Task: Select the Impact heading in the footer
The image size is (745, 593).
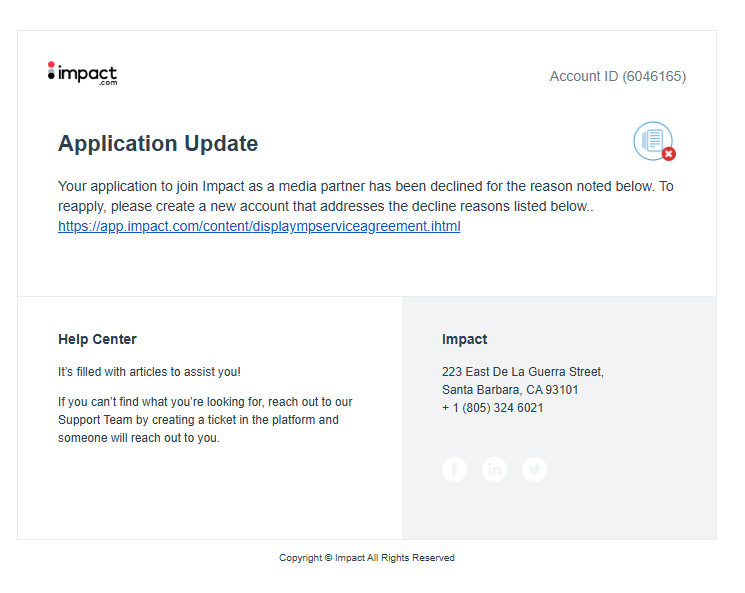Action: pyautogui.click(x=464, y=339)
